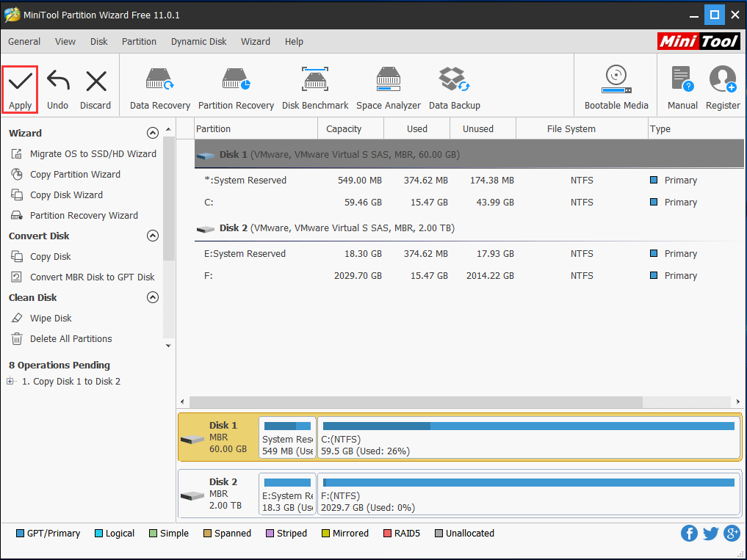747x560 pixels.
Task: Open the General menu
Action: 24,41
